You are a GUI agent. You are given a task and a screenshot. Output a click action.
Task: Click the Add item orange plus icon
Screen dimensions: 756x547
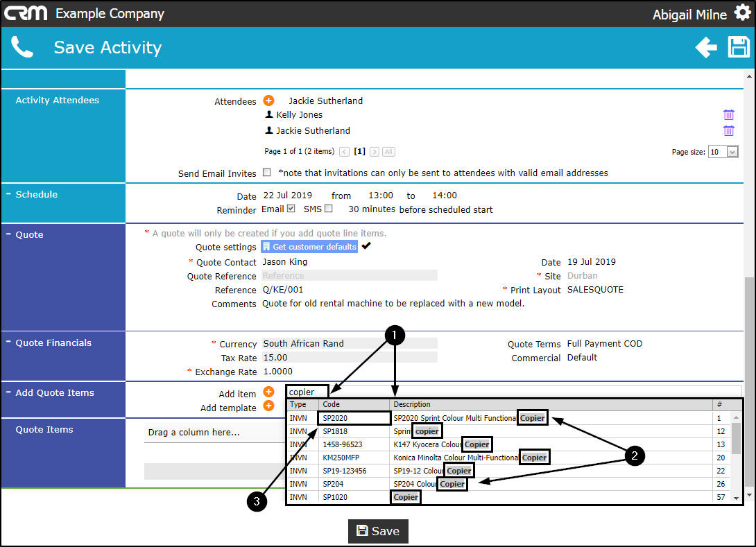point(268,392)
